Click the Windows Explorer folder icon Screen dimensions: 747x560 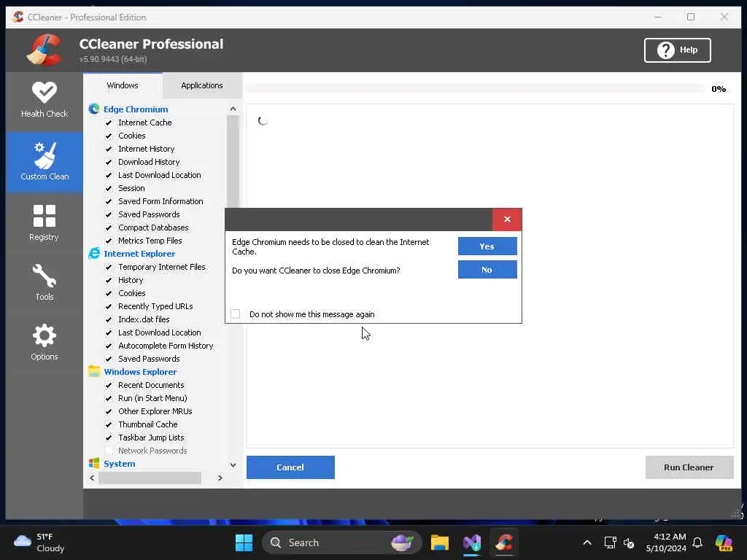point(94,371)
